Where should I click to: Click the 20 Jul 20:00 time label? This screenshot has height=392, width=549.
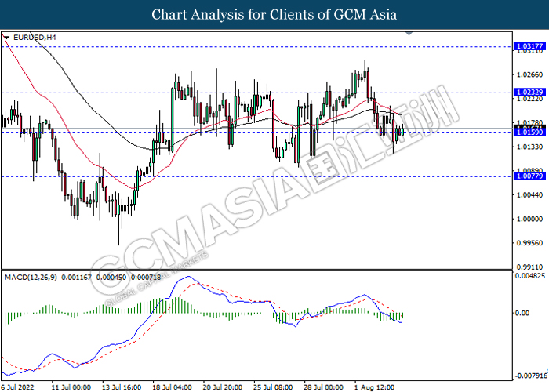pyautogui.click(x=222, y=387)
